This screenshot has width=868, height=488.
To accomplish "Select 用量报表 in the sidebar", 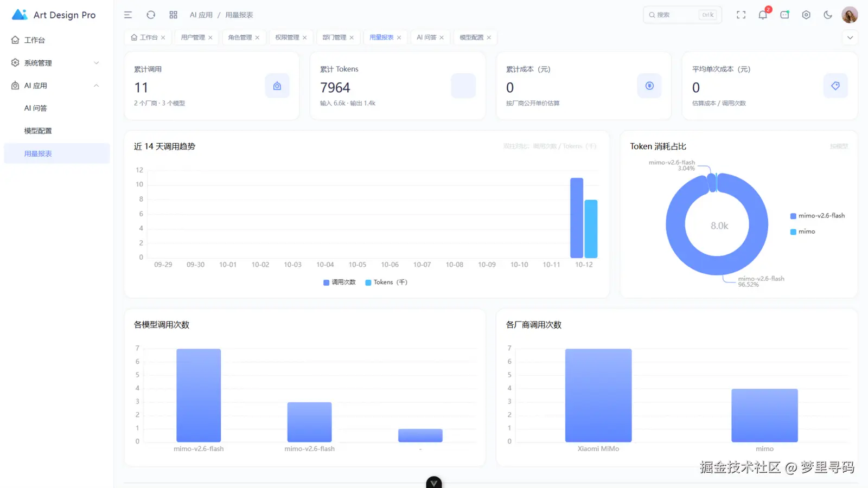I will click(x=57, y=153).
